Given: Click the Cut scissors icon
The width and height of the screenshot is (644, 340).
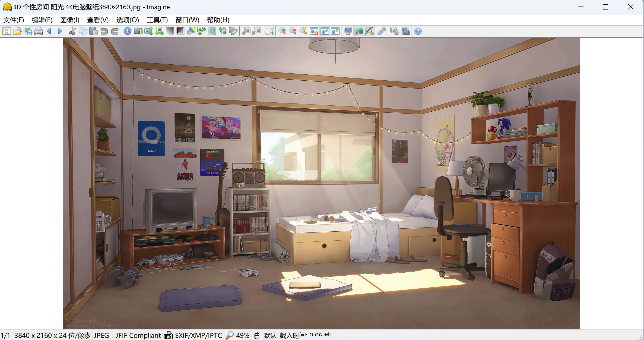Looking at the screenshot, I should tap(72, 31).
